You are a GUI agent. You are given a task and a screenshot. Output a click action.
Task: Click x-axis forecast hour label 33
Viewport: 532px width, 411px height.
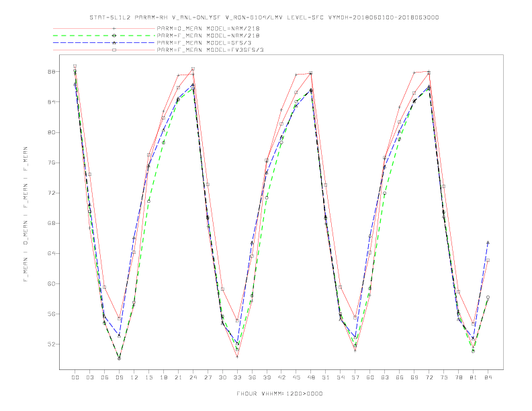pos(237,377)
